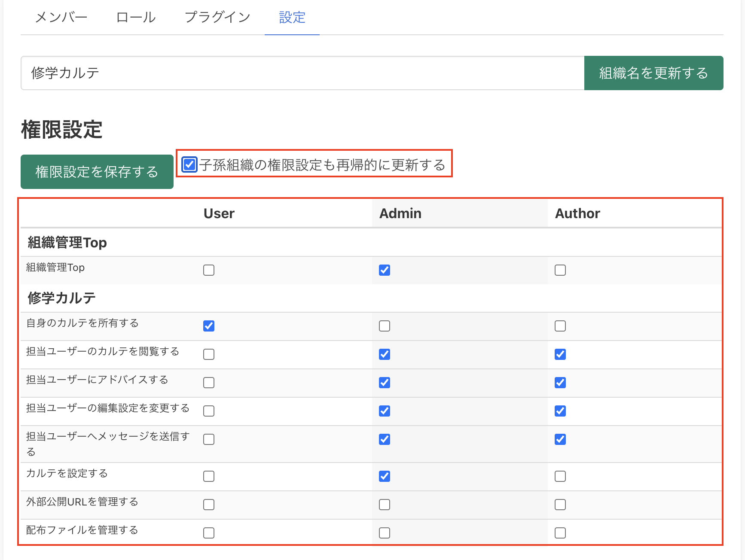Click the User column header
The height and width of the screenshot is (560, 745).
(x=219, y=213)
